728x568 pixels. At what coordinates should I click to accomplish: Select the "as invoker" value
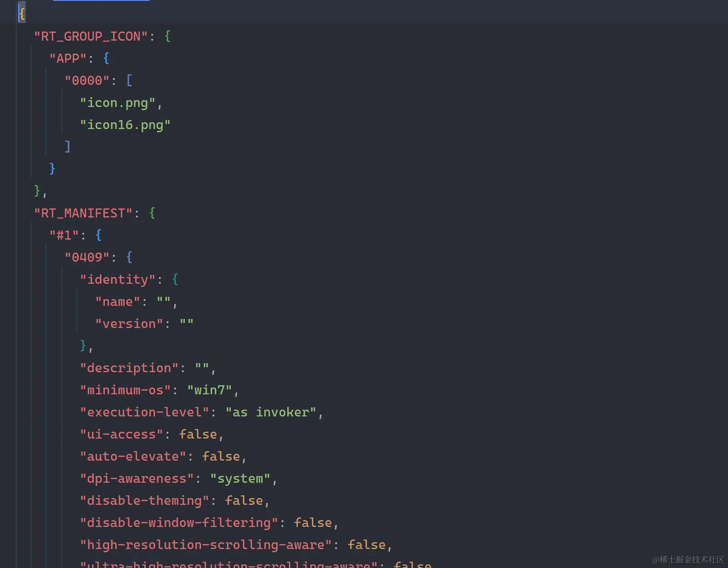[x=271, y=412]
